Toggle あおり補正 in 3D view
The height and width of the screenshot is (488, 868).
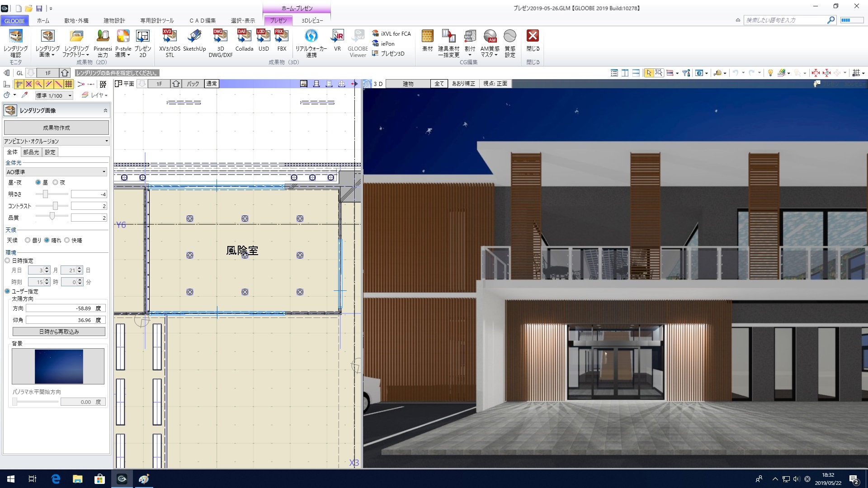coord(463,84)
